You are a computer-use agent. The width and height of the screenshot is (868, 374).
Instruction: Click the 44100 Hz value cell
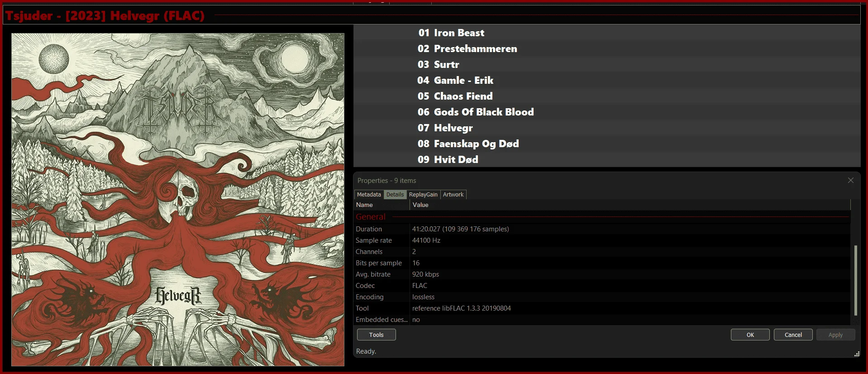tap(426, 240)
